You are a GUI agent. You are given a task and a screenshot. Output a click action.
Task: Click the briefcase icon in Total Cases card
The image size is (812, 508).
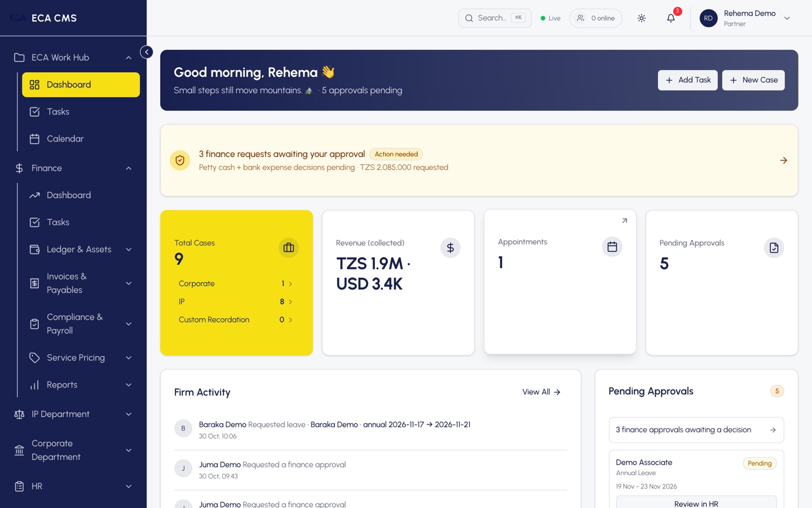click(289, 248)
